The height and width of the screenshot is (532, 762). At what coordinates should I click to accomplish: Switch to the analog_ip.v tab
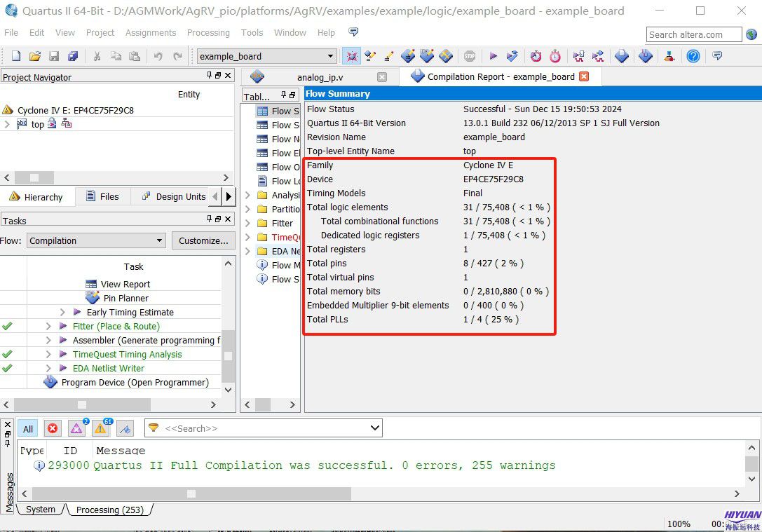coord(320,77)
